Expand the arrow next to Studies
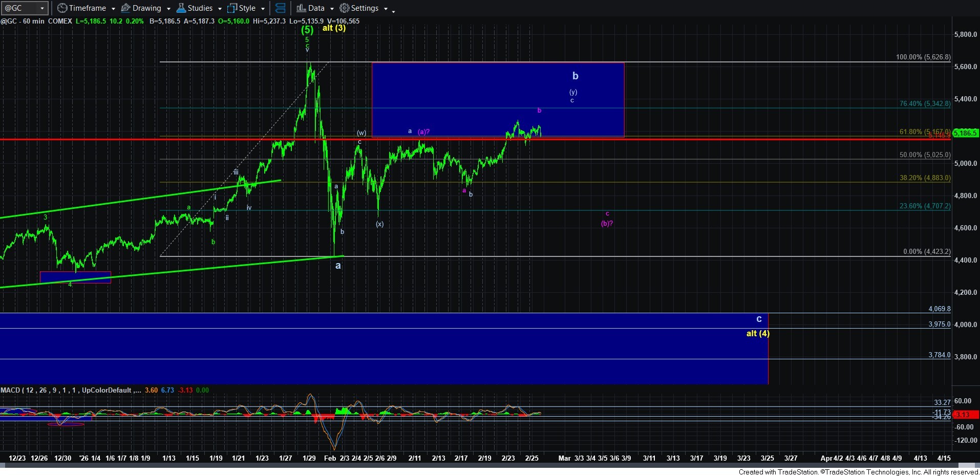Image resolution: width=980 pixels, height=476 pixels. [x=220, y=9]
